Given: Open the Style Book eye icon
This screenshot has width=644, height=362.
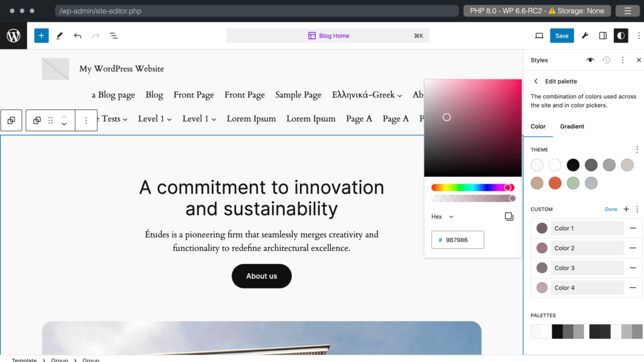Looking at the screenshot, I should click(590, 60).
